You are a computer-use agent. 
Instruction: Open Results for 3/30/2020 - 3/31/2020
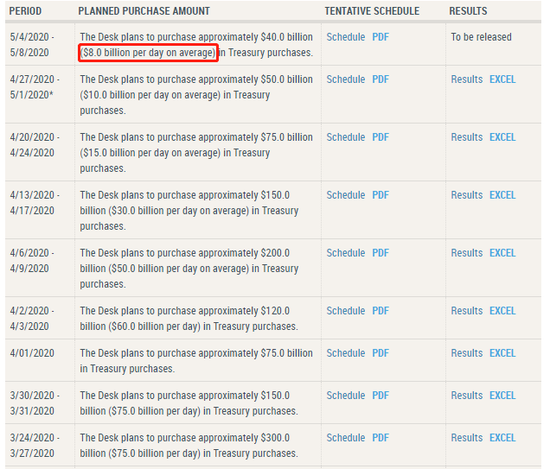coord(467,396)
